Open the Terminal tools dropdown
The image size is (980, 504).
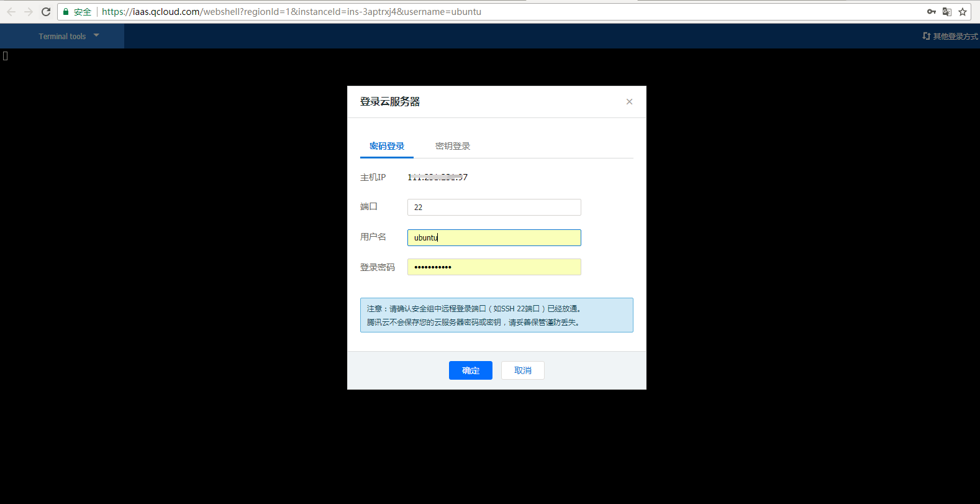pyautogui.click(x=62, y=36)
